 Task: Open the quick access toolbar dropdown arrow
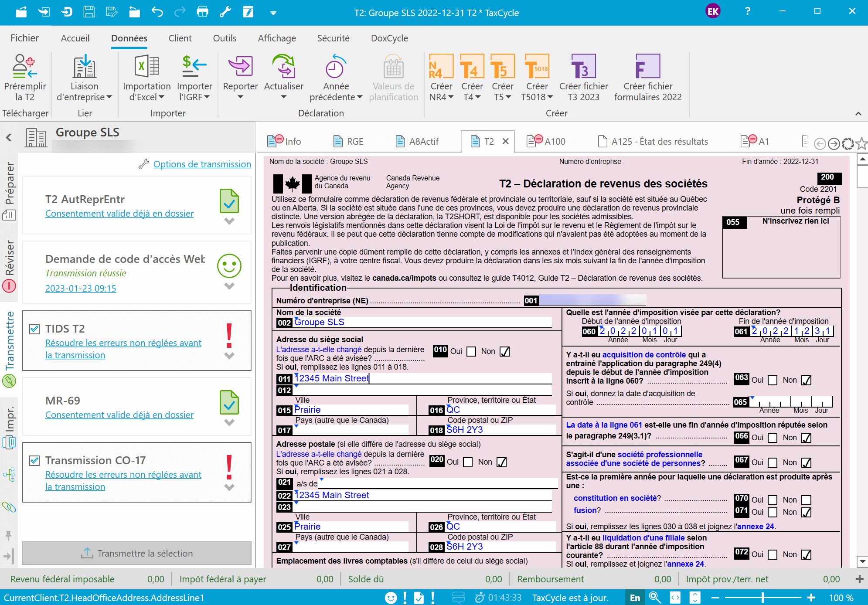pos(273,13)
